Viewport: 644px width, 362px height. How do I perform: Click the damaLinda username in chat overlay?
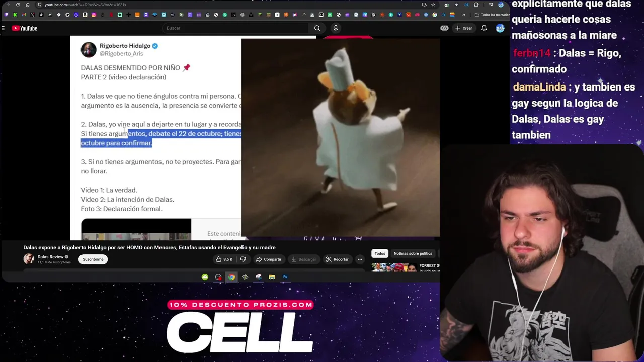point(539,87)
